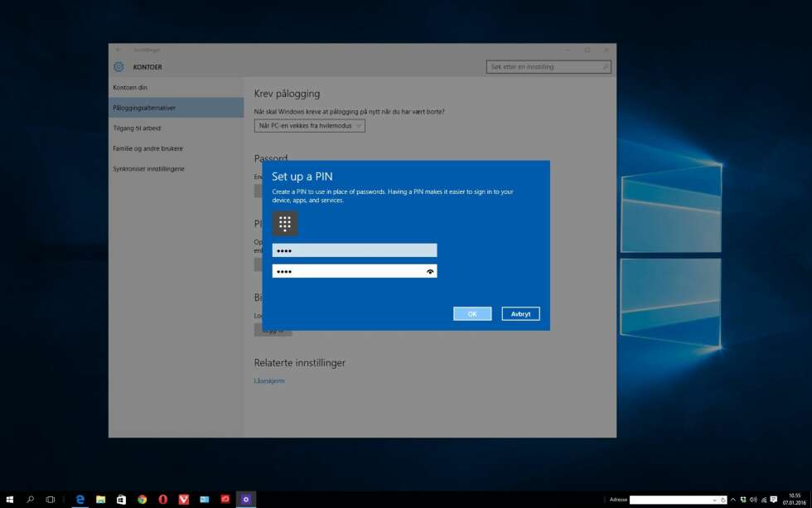Click the PIN keypad icon in the dialog
Screen dimensions: 812x508
(x=285, y=223)
